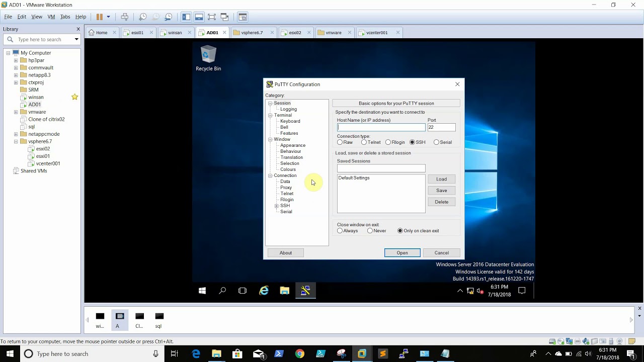Click the Open button in PuTTY

click(x=403, y=253)
